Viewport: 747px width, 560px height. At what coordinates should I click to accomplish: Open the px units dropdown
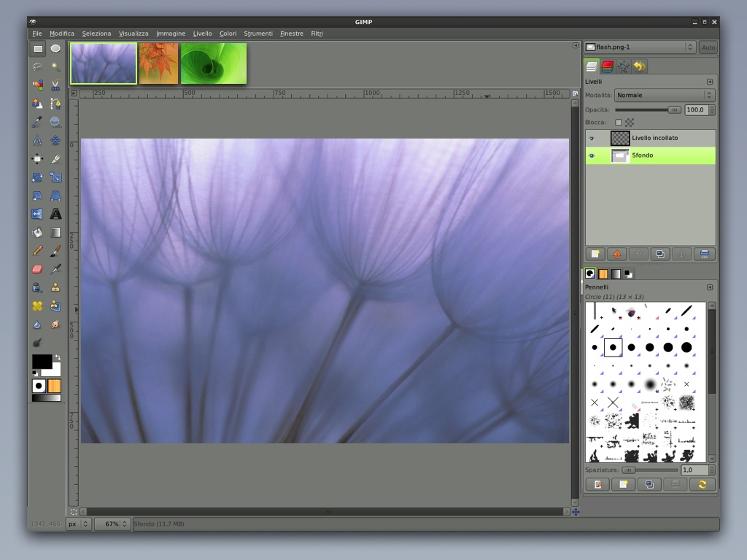78,524
